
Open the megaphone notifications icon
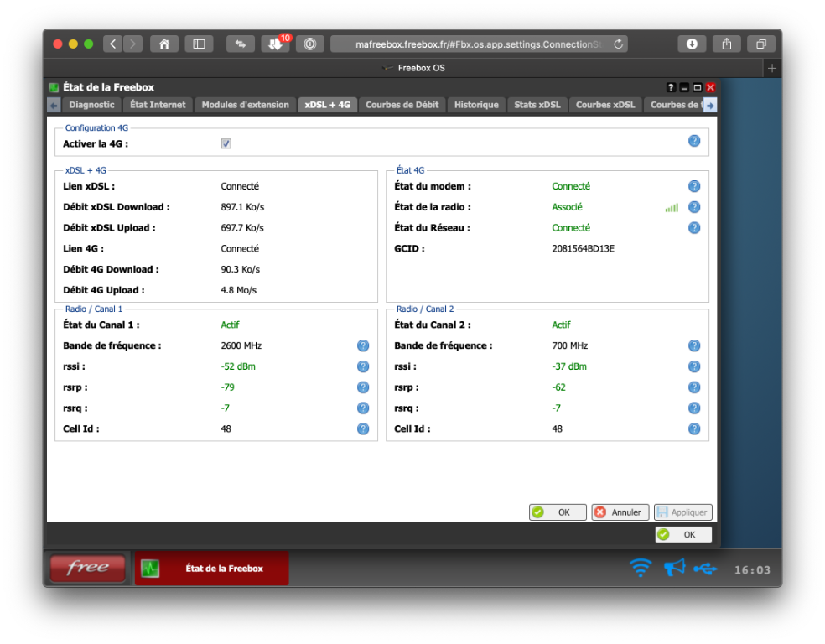click(x=674, y=569)
